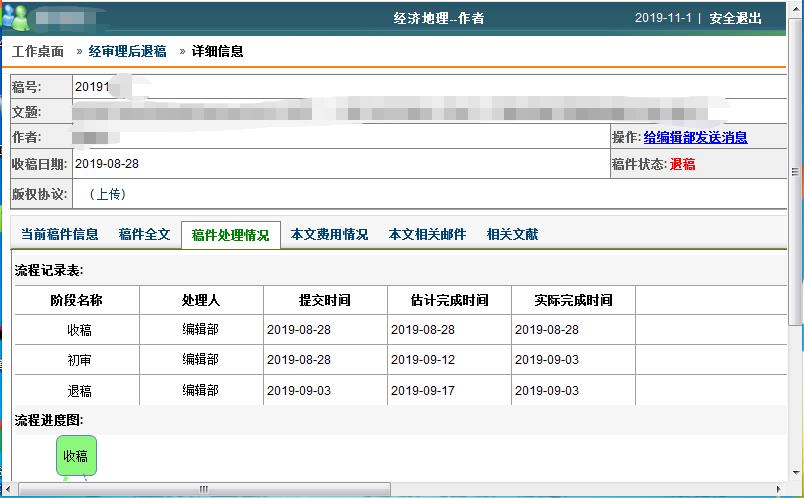
Task: Click the horizontal scrollbar thumb
Action: pyautogui.click(x=204, y=489)
